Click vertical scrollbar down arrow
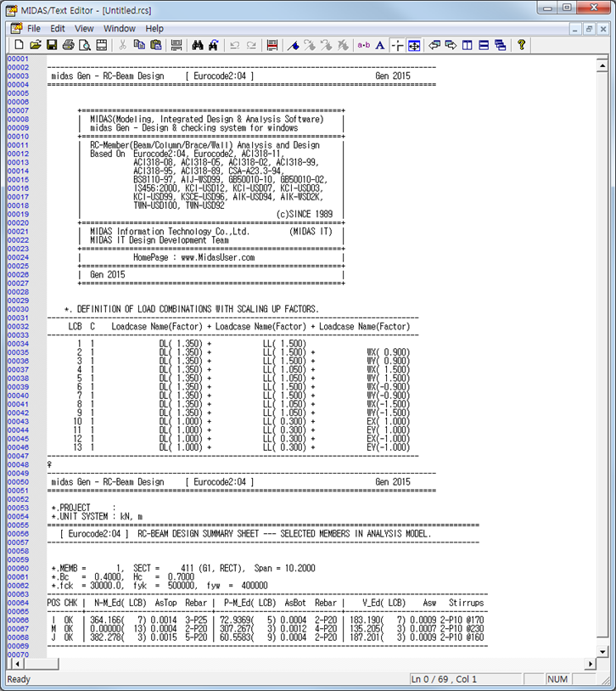This screenshot has width=616, height=691. pyautogui.click(x=602, y=651)
